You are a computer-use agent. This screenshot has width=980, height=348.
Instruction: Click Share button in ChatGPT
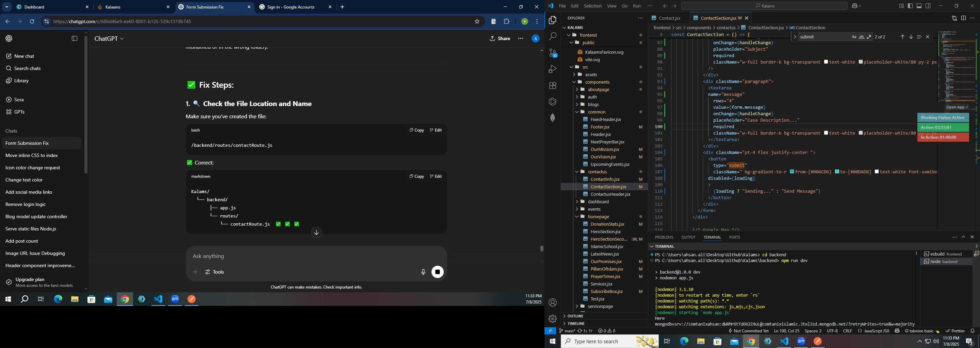(x=500, y=39)
